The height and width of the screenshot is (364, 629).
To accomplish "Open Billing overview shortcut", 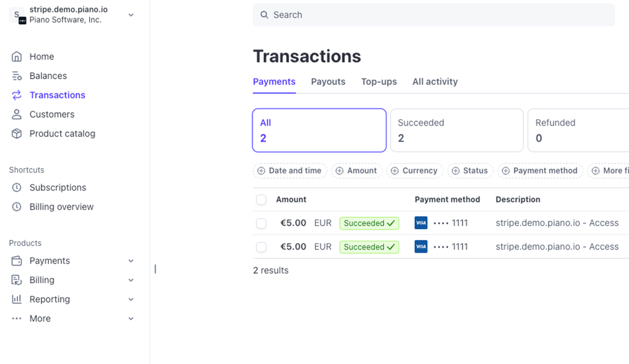I will 61,207.
